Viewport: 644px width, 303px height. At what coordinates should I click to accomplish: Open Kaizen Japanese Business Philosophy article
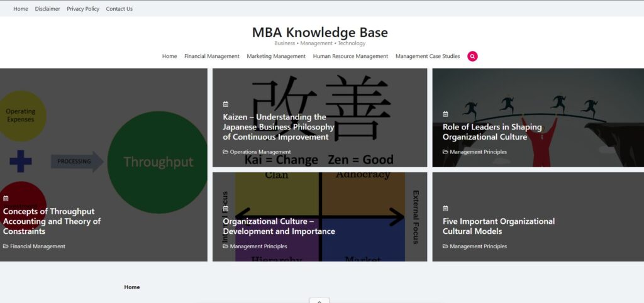pos(279,127)
